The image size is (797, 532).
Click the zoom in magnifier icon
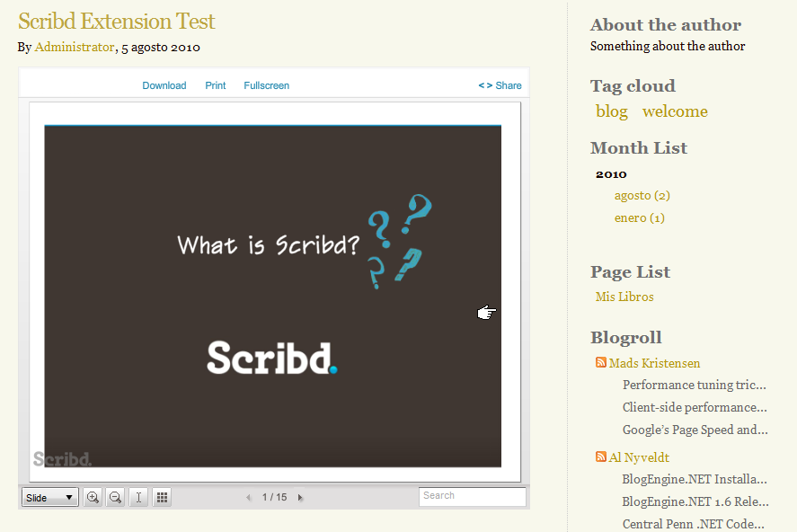93,497
